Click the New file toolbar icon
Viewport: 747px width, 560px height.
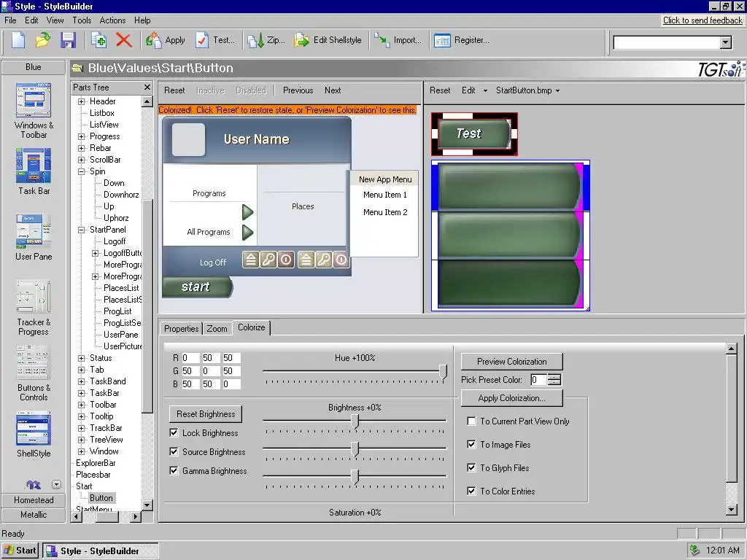click(18, 40)
